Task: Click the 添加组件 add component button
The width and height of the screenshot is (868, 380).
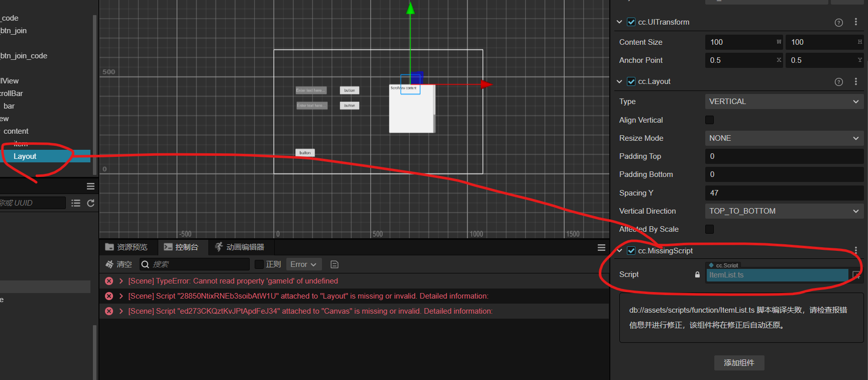Action: tap(739, 363)
